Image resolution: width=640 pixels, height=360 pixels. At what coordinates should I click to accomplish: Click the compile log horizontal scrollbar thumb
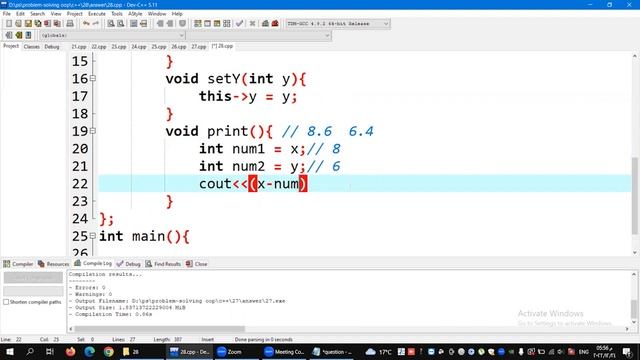point(160,329)
